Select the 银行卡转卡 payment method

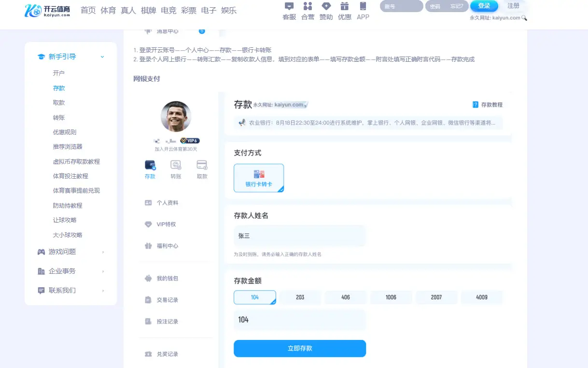point(258,178)
